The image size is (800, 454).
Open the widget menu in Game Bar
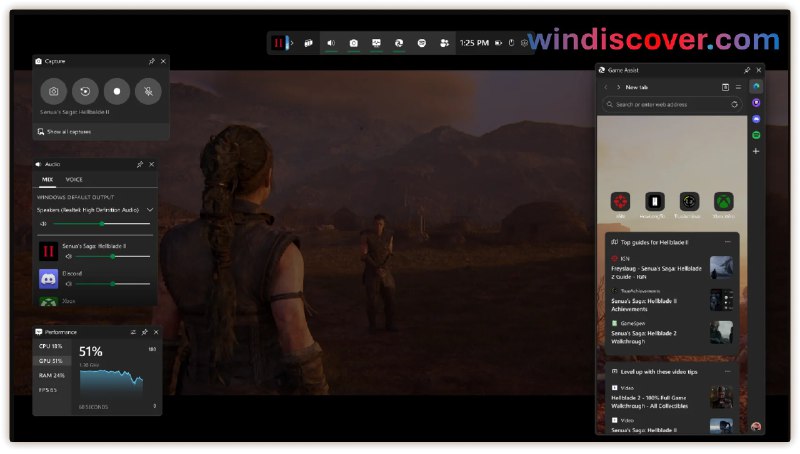(x=308, y=43)
